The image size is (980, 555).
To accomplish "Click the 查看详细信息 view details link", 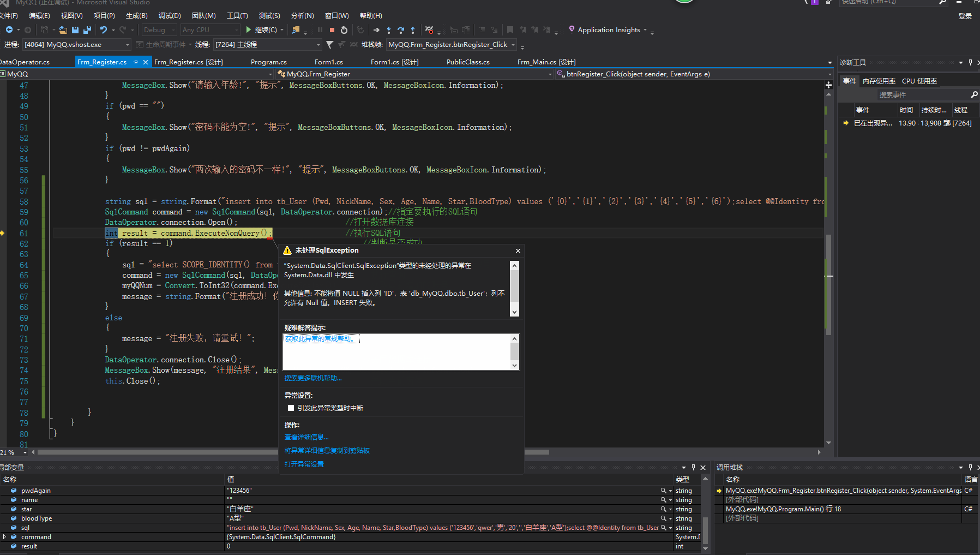I will (x=306, y=437).
